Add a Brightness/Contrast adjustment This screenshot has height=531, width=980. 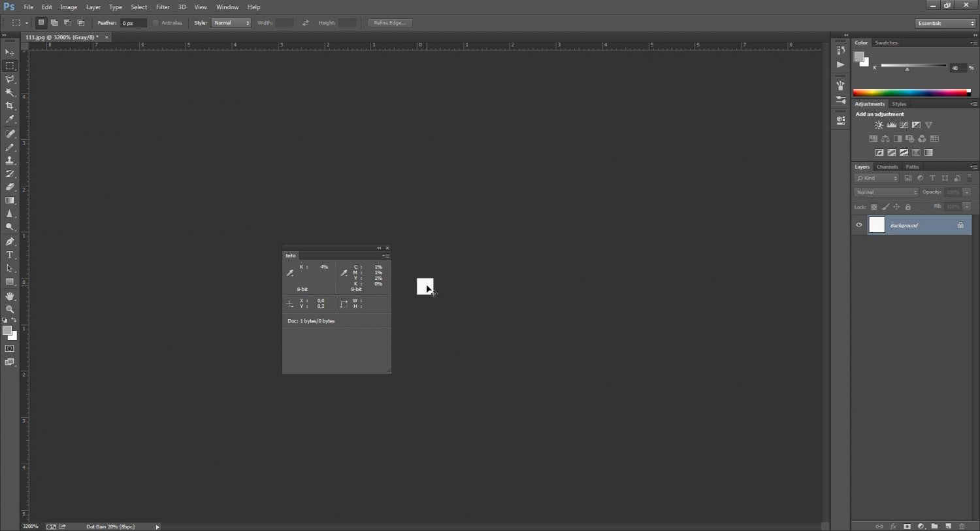click(x=879, y=125)
